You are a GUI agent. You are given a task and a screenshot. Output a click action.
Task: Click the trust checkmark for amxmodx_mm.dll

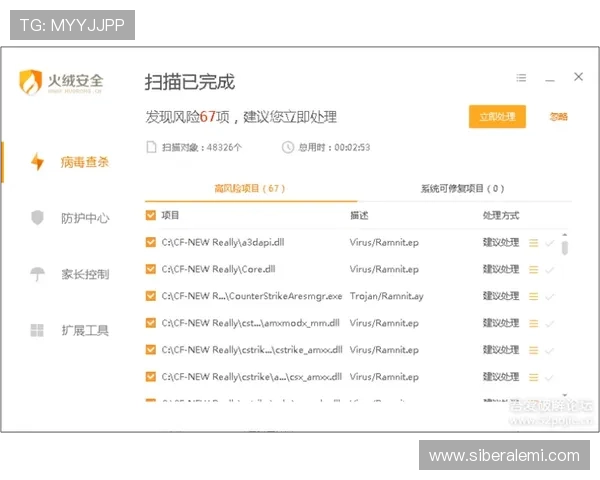point(549,324)
